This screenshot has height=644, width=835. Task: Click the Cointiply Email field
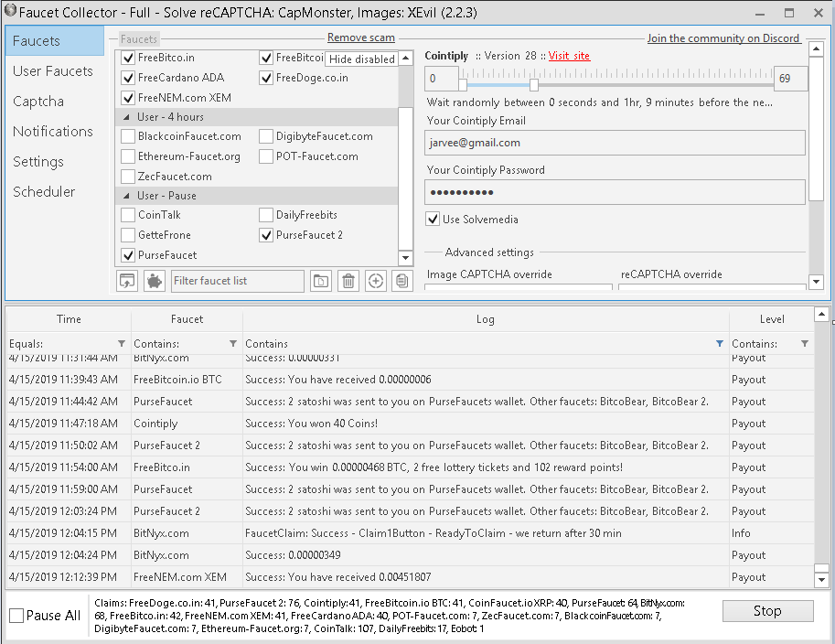pos(615,143)
